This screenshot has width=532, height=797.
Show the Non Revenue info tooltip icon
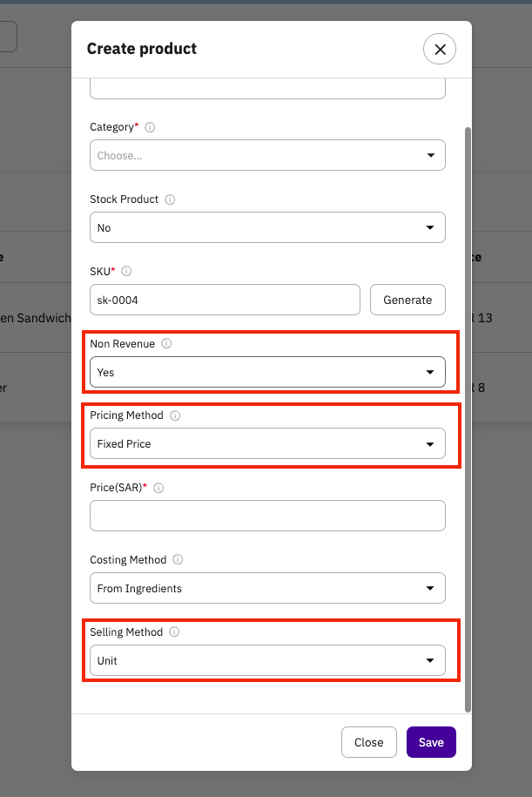pos(166,343)
